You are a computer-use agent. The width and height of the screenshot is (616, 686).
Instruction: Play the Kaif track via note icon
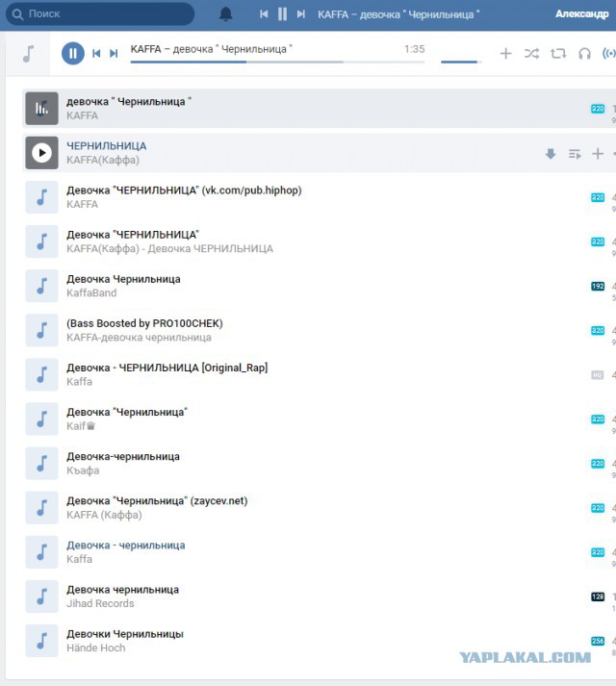[x=41, y=419]
